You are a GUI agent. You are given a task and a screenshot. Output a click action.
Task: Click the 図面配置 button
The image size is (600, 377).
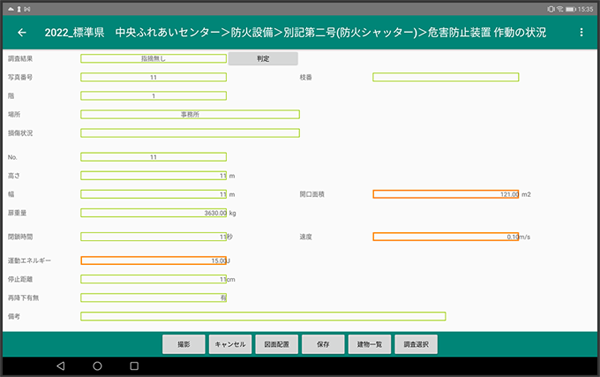pyautogui.click(x=277, y=344)
